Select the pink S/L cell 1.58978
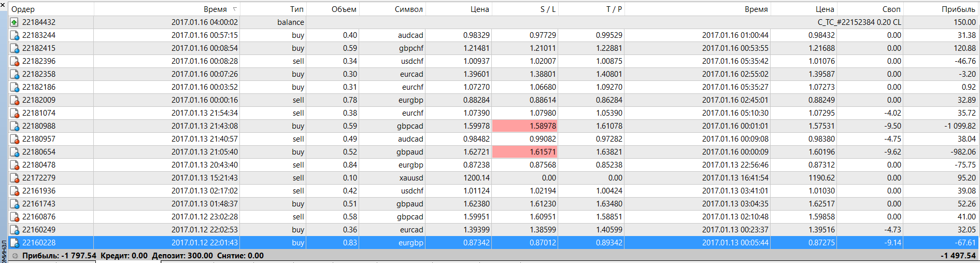Image resolution: width=980 pixels, height=263 pixels. tap(525, 126)
